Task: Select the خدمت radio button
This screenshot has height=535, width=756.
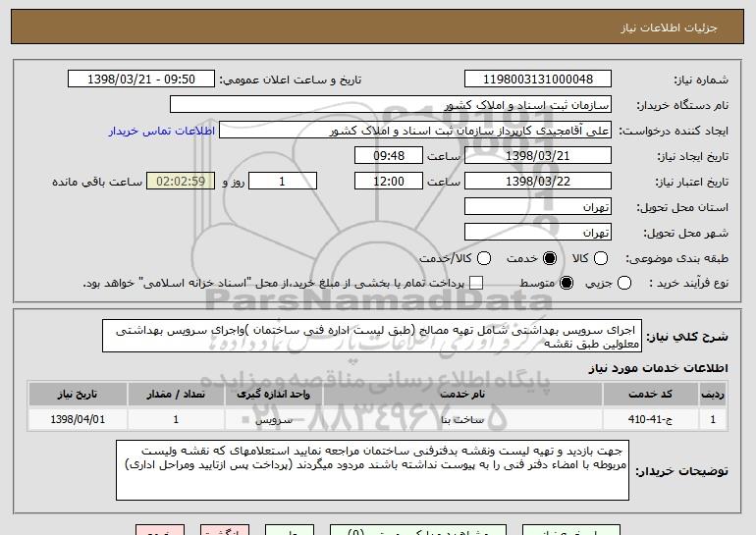Action: 550,258
